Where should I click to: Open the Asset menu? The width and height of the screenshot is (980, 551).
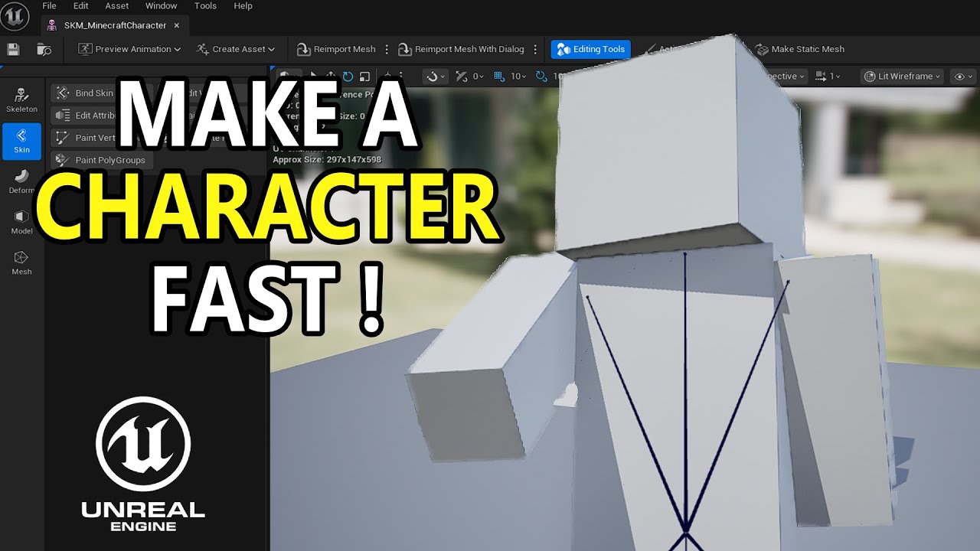(117, 6)
